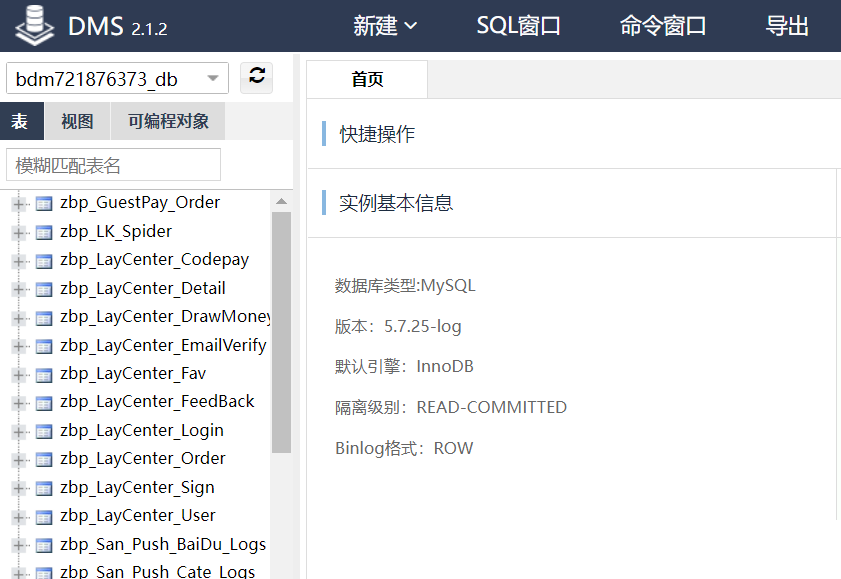Click table icon beside zbp_LayCenter_Codepay
This screenshot has height=579, width=841.
click(44, 261)
